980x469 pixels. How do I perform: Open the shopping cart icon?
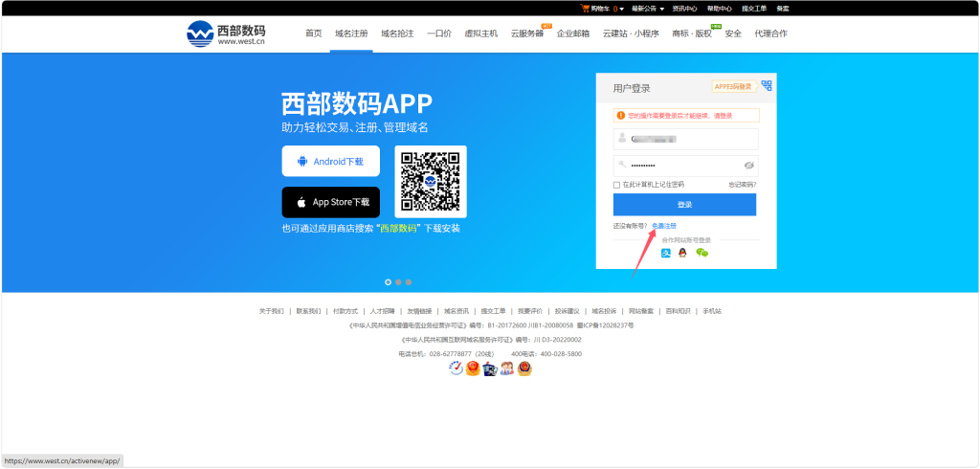585,8
